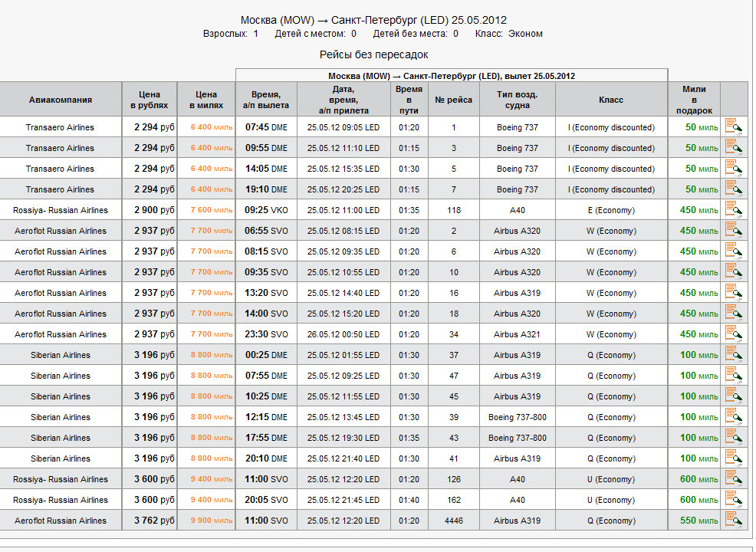Click the 07:45 DME departure time

266,127
